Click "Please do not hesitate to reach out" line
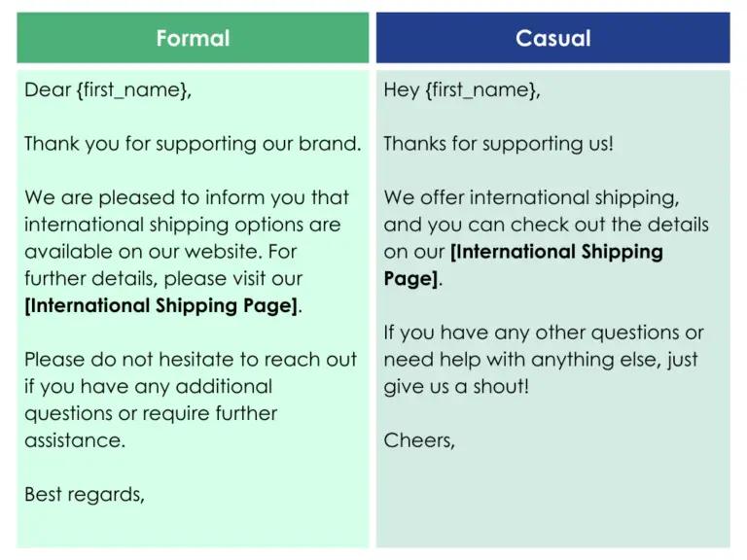The height and width of the screenshot is (560, 747). 191,359
